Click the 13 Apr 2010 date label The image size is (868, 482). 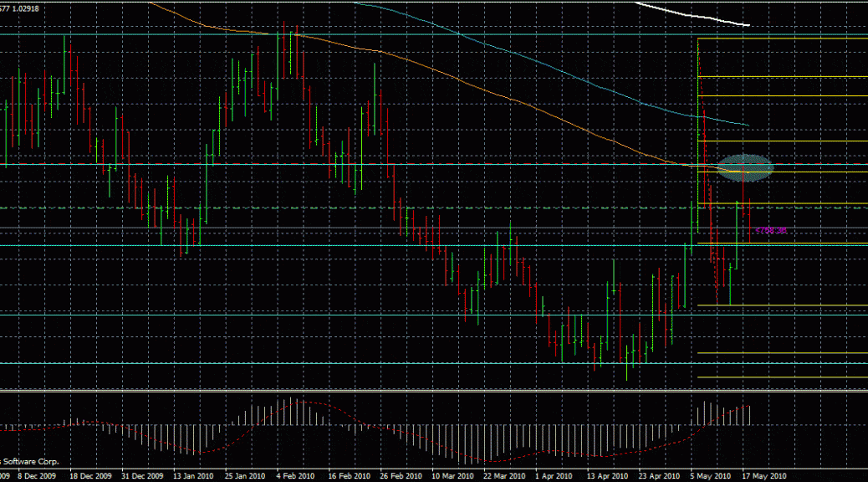607,476
